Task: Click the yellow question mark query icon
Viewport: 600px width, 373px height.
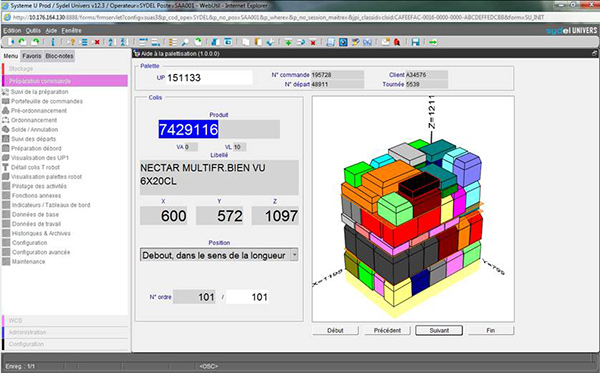Action: [72, 42]
